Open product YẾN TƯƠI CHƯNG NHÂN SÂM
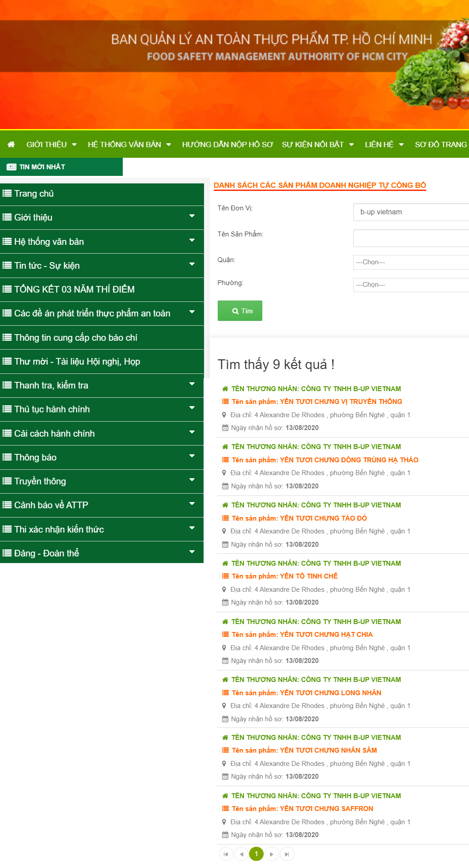Image resolution: width=469 pixels, height=868 pixels. point(304,750)
